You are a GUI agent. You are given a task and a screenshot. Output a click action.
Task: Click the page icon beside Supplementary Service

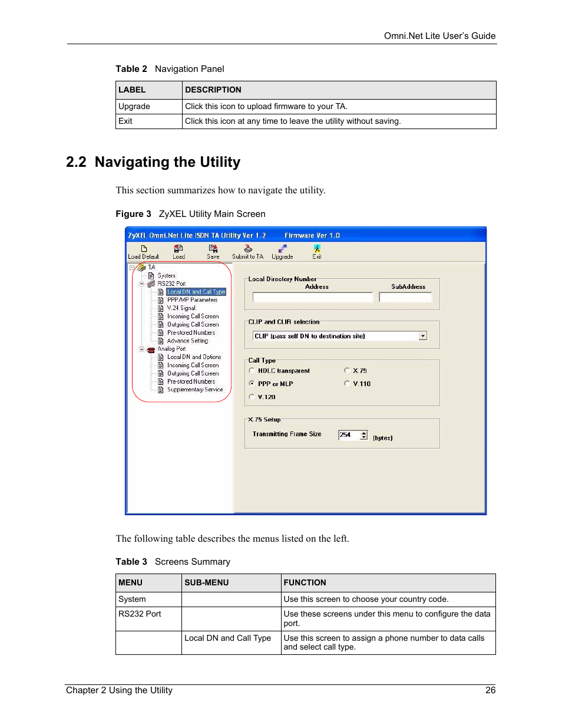click(161, 390)
